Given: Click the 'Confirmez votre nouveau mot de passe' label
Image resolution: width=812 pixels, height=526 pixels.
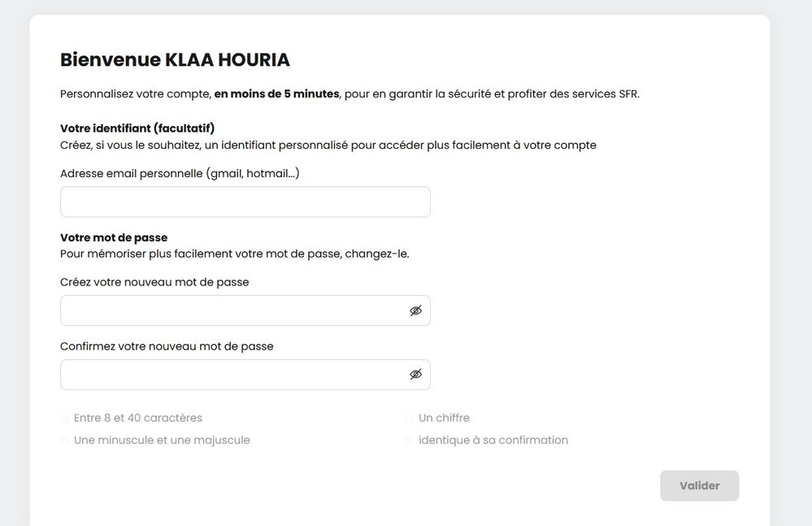Looking at the screenshot, I should click(x=167, y=346).
